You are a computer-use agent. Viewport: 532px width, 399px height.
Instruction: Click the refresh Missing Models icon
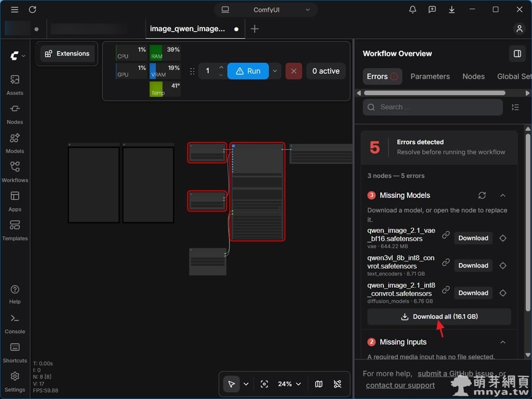click(482, 195)
